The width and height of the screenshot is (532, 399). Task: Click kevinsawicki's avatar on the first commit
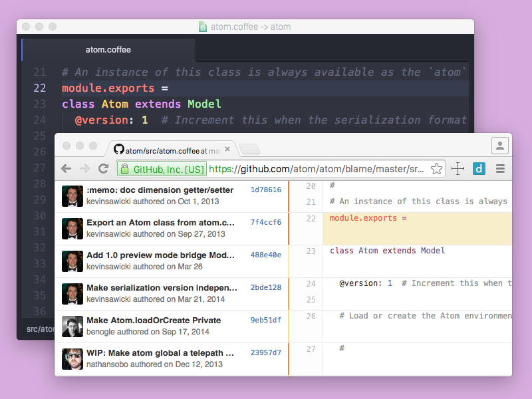[72, 196]
